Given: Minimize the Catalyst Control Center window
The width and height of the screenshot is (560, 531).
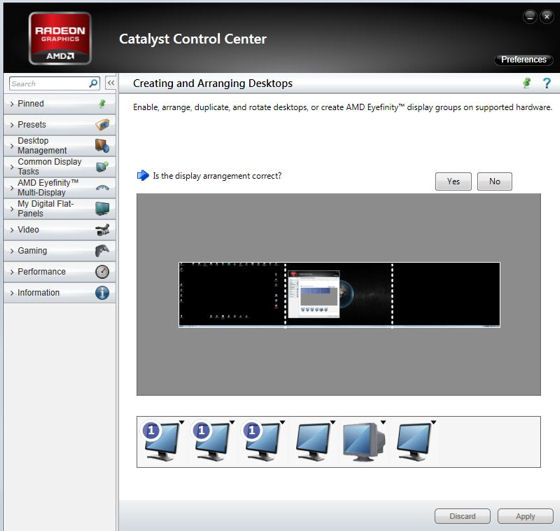Looking at the screenshot, I should [530, 16].
